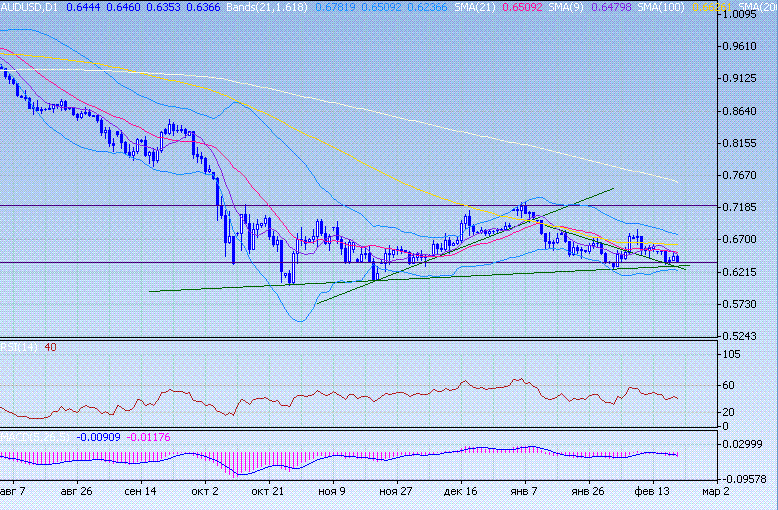Select the 'окт 21' date marker
This screenshot has width=778, height=510.
pos(268,492)
